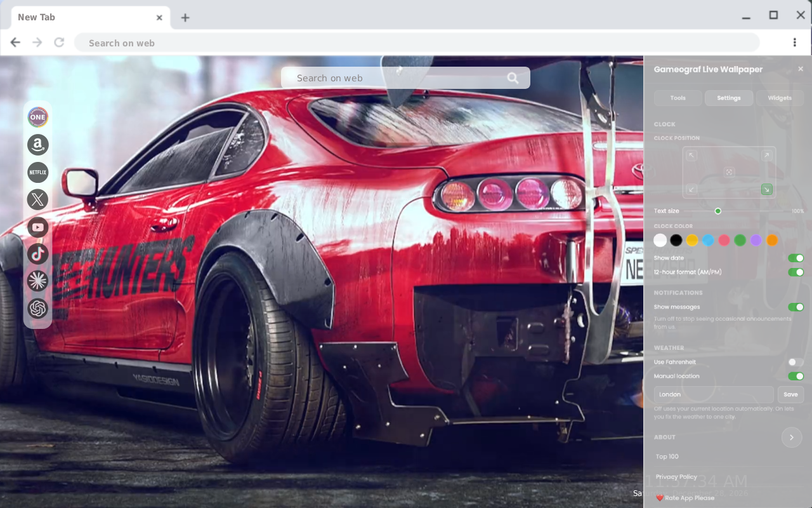Set clock color to yellow

click(692, 240)
